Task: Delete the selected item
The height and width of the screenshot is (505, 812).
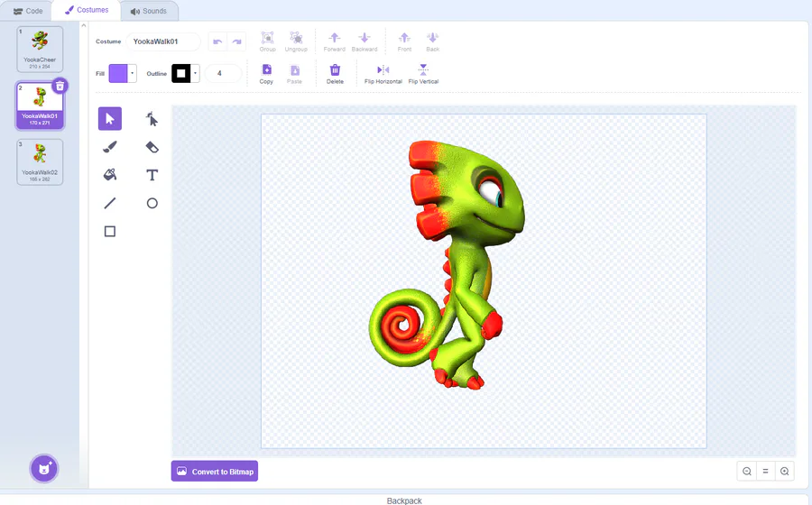Action: point(335,74)
